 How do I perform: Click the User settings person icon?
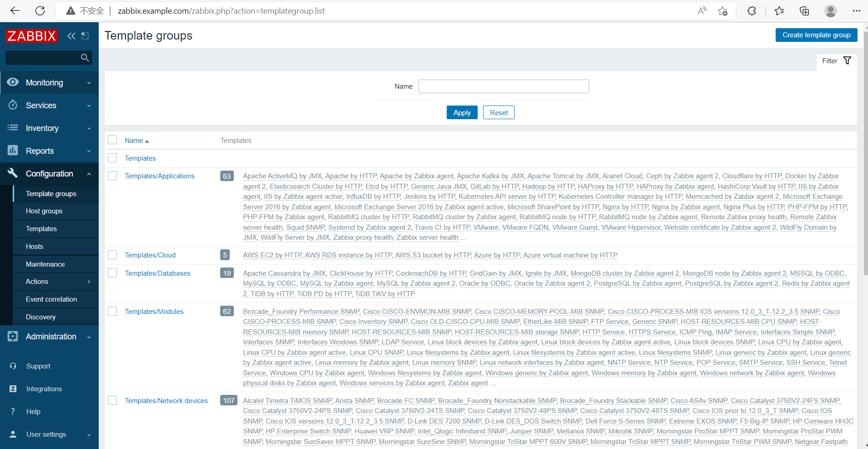point(13,434)
